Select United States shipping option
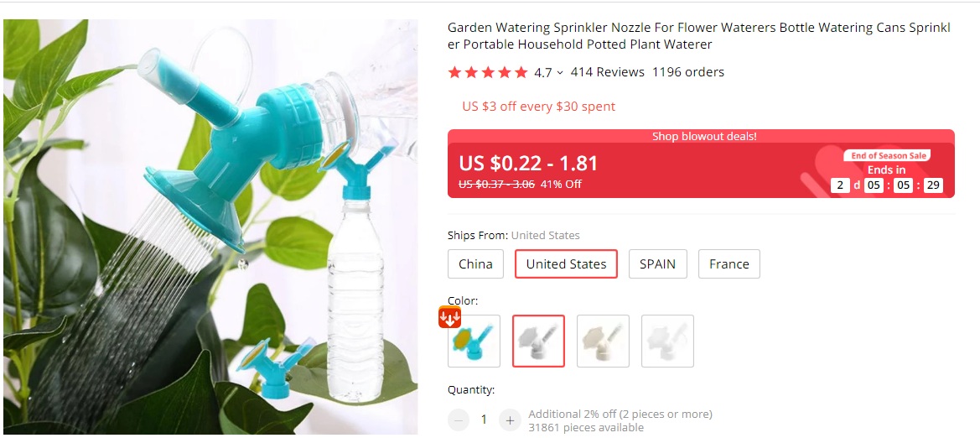Image resolution: width=980 pixels, height=438 pixels. (566, 264)
